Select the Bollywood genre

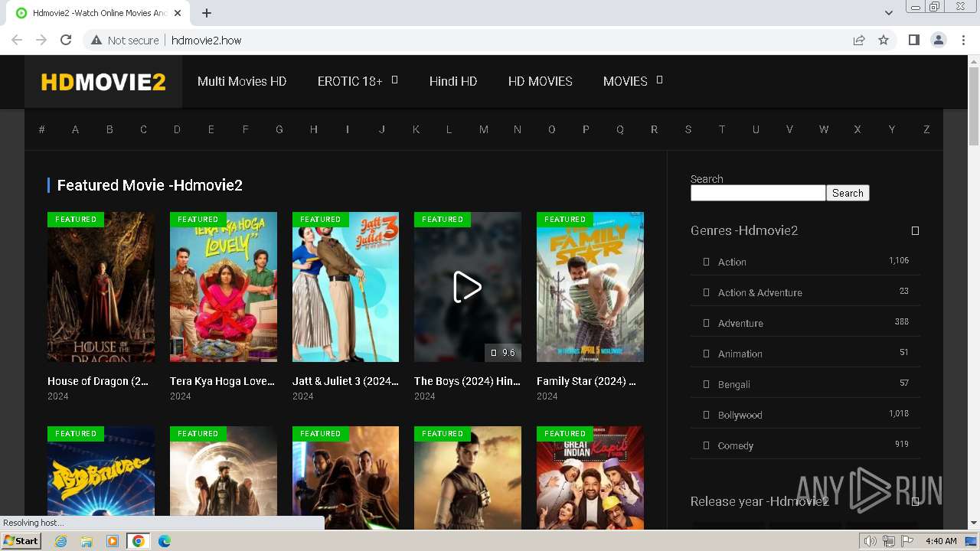pos(740,415)
